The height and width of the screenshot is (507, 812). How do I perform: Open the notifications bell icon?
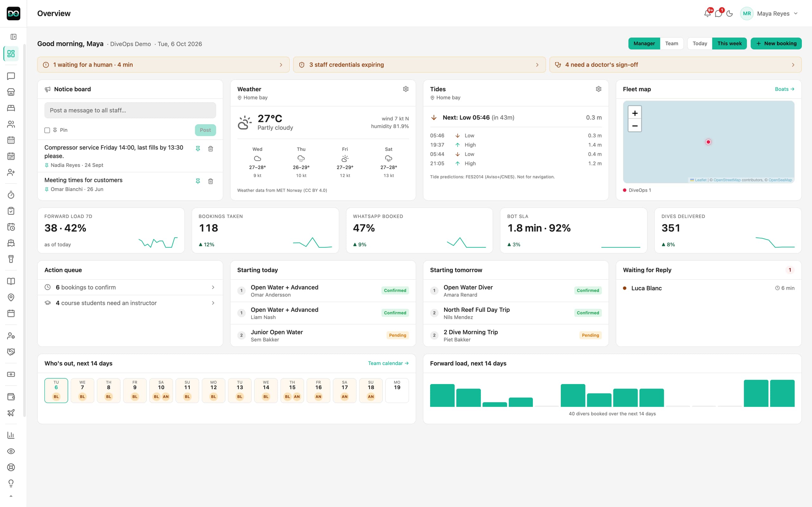point(707,13)
